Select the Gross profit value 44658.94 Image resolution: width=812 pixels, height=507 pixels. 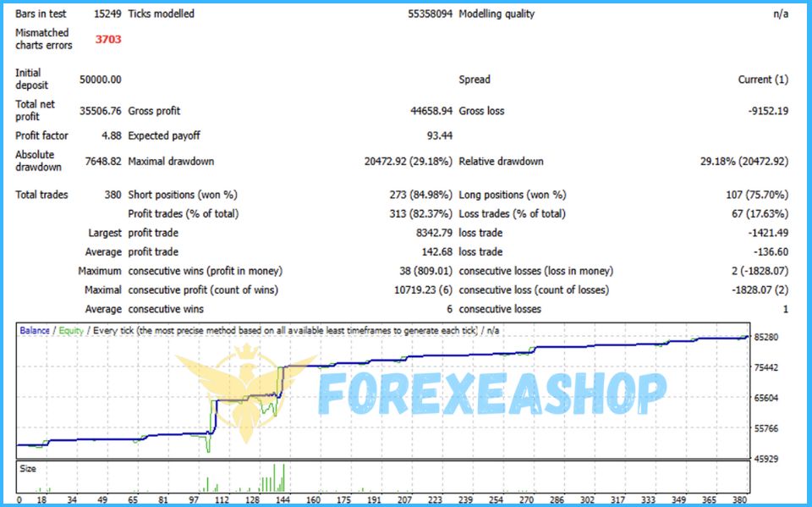point(431,111)
